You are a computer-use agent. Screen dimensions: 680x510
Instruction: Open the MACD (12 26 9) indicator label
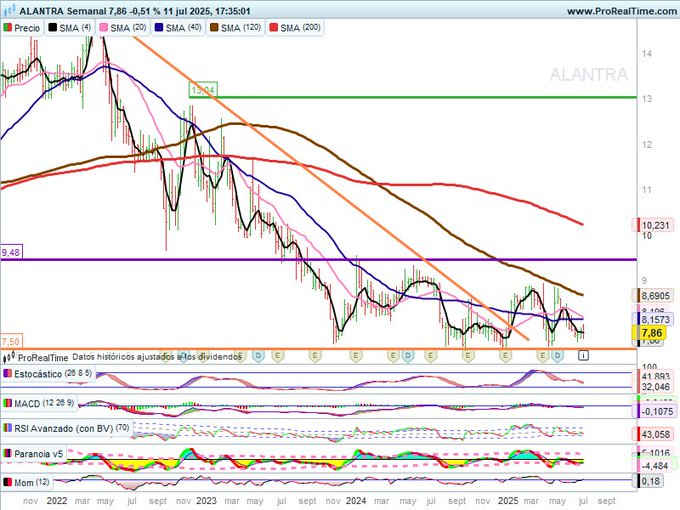(39, 403)
